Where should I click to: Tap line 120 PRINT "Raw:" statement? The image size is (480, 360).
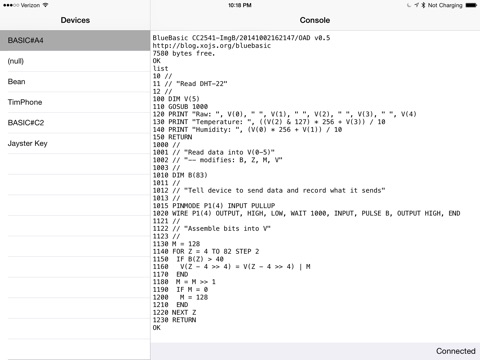pos(285,114)
